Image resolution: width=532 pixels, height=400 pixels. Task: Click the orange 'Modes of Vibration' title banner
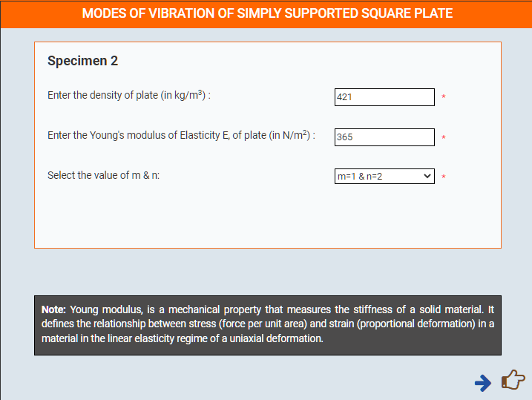266,13
